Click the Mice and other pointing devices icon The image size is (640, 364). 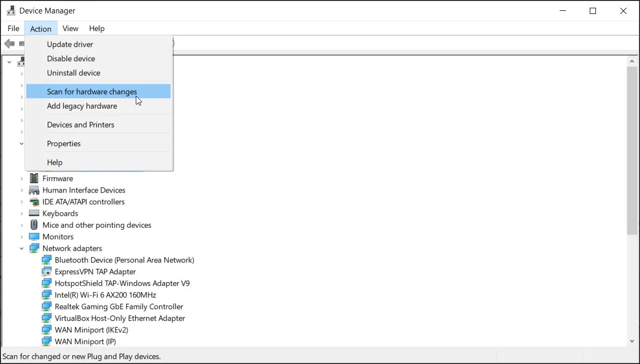34,225
